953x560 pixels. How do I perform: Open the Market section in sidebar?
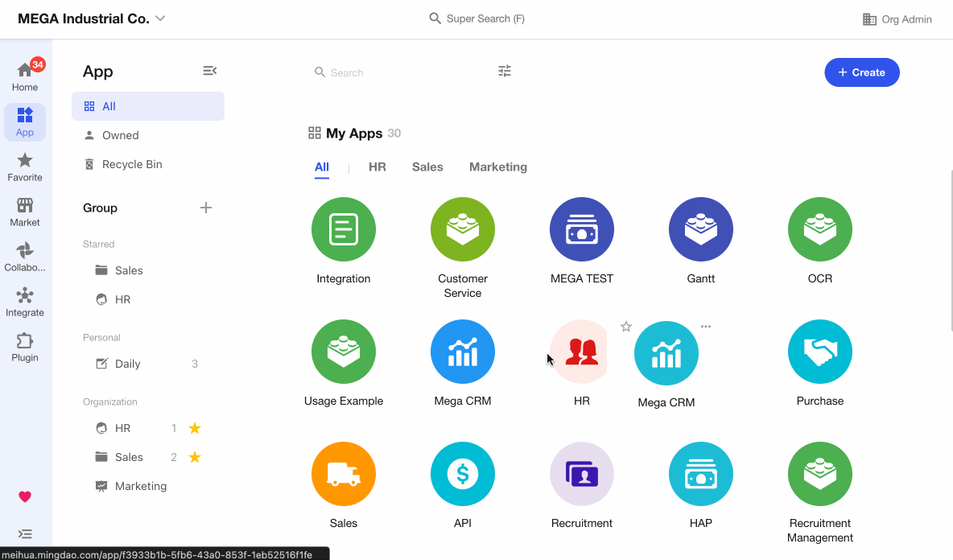(24, 212)
